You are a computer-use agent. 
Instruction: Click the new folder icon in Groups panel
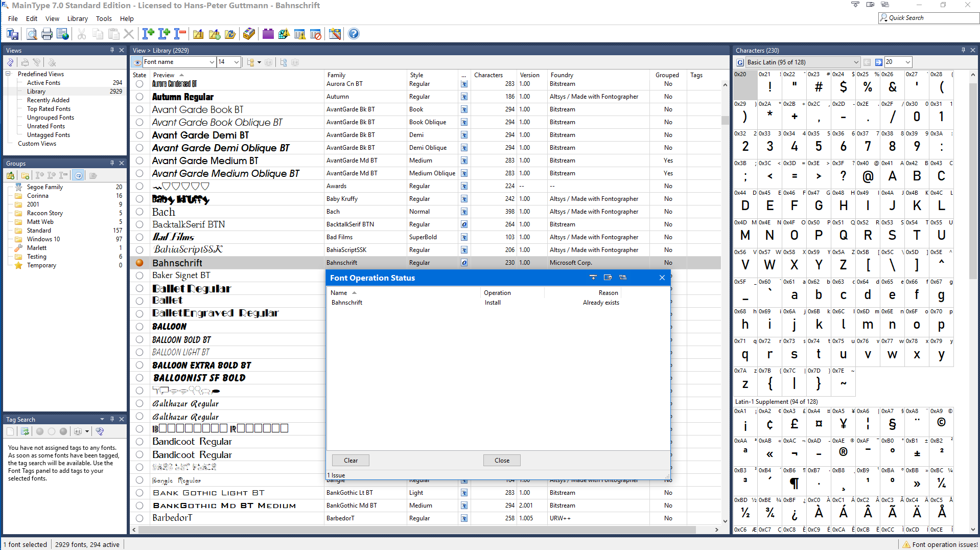[25, 176]
